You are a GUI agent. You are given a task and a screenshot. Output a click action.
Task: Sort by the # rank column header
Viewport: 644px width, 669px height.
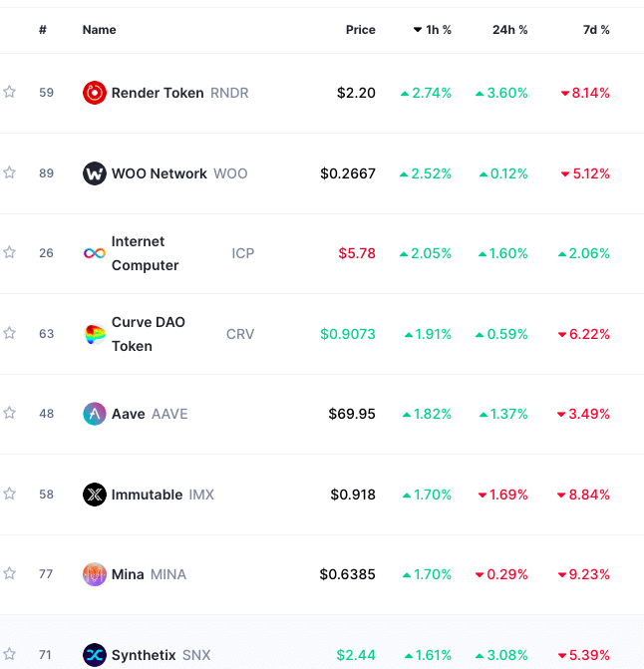43,30
